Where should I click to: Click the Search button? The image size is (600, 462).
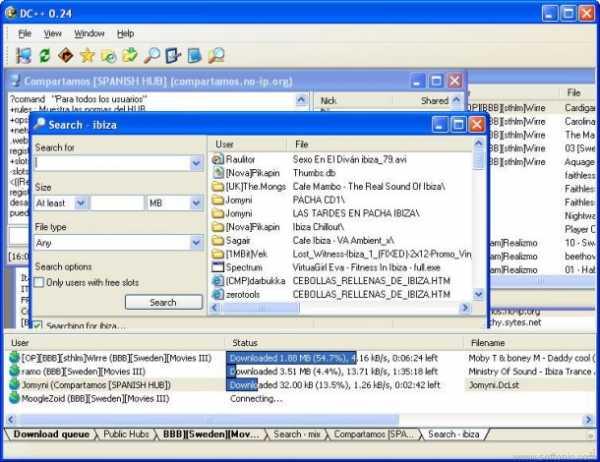pyautogui.click(x=163, y=302)
